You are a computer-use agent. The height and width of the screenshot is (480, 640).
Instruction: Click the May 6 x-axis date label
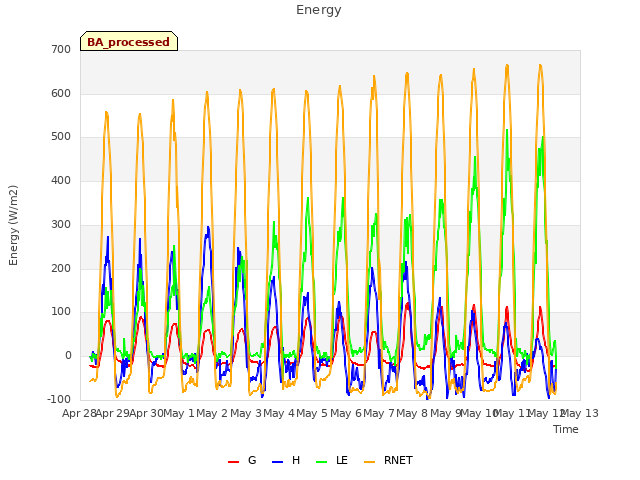pyautogui.click(x=346, y=413)
